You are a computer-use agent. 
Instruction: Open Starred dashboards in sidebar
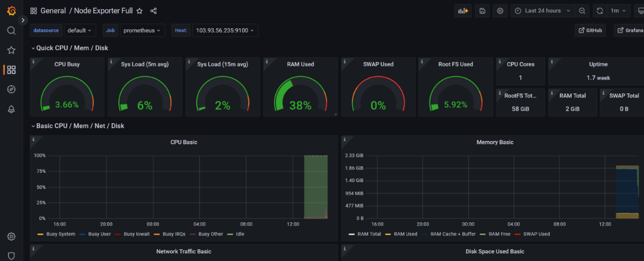(x=11, y=50)
